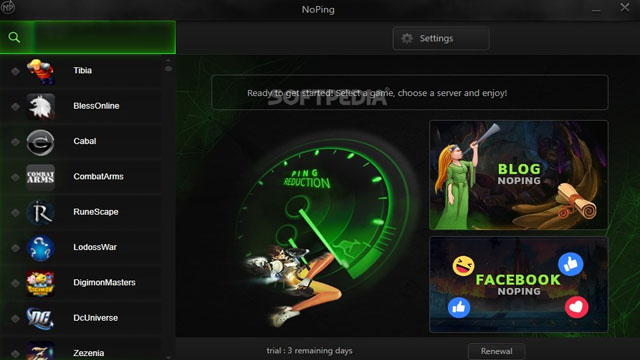Select DcUniverse from the game list

[x=82, y=318]
